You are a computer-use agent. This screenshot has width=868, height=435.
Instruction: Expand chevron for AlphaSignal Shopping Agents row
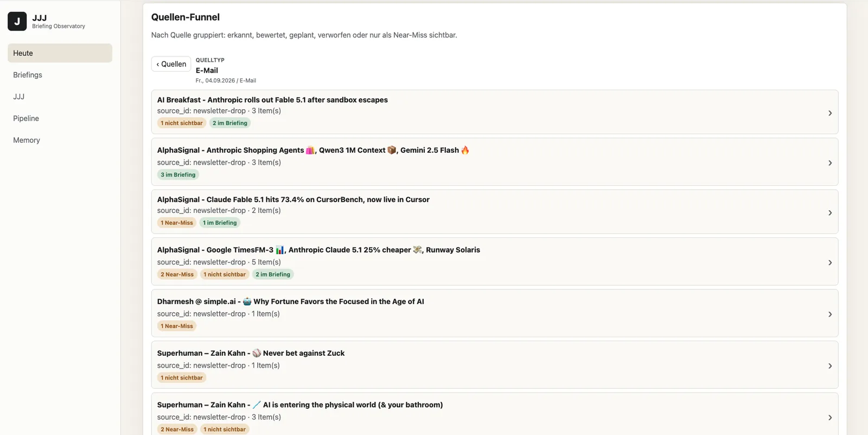click(830, 163)
